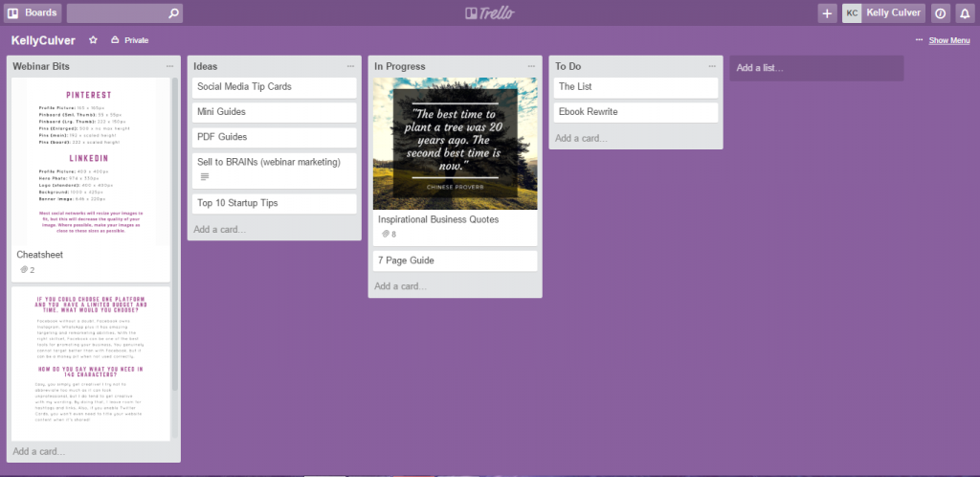Click the Show Menu link
Image resolution: width=980 pixels, height=477 pixels.
click(948, 40)
